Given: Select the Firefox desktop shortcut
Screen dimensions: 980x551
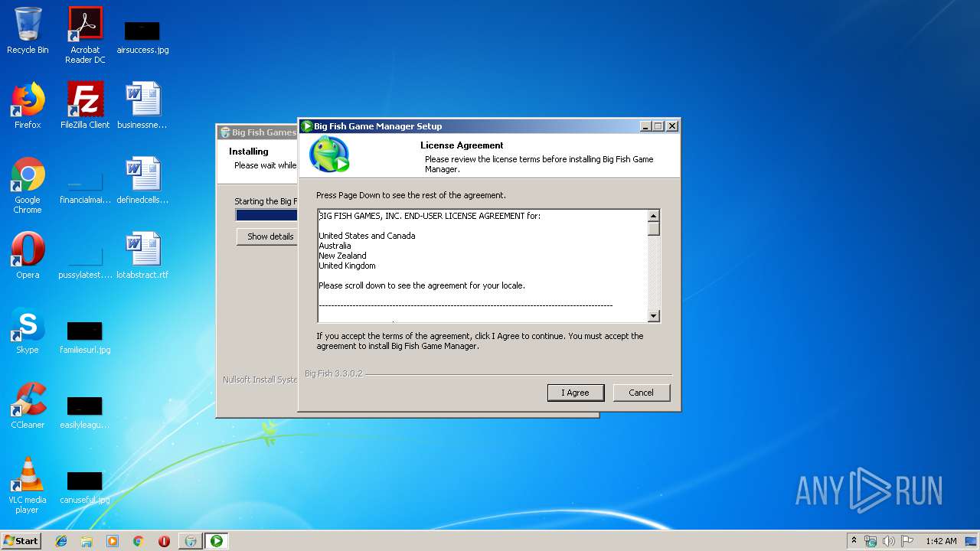Looking at the screenshot, I should pyautogui.click(x=28, y=106).
